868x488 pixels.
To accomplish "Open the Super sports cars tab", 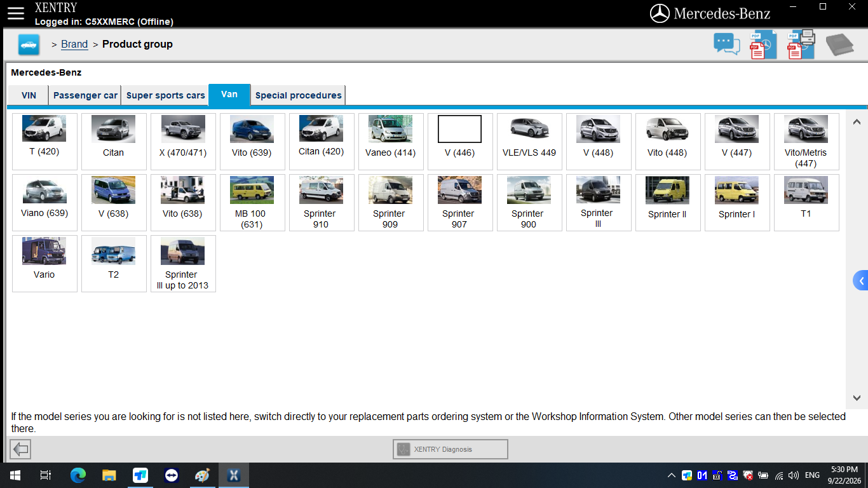I will pyautogui.click(x=165, y=95).
